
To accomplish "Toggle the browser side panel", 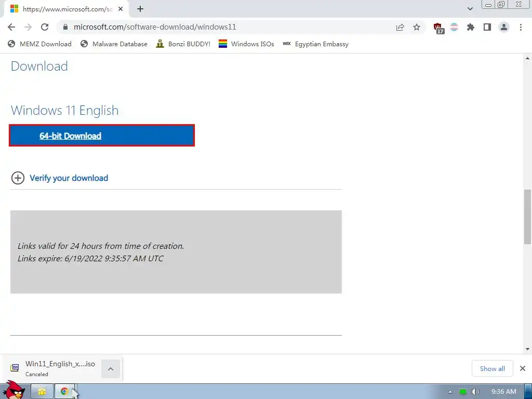I will 487,27.
